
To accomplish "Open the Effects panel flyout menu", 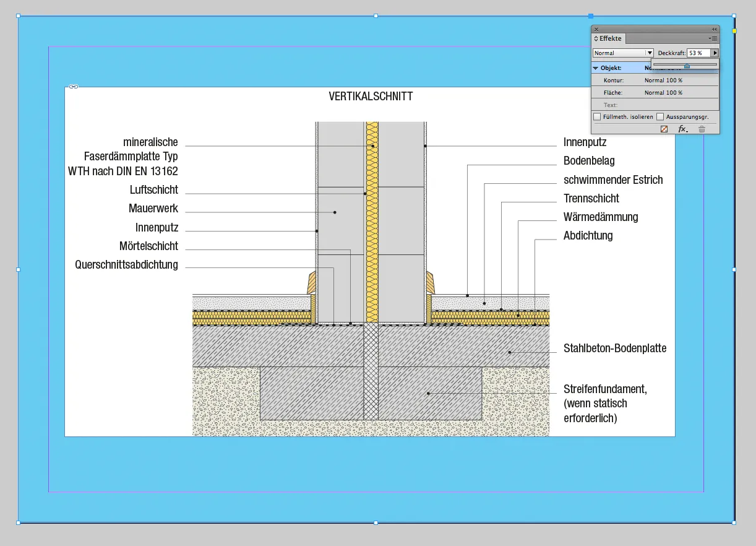I will [713, 38].
